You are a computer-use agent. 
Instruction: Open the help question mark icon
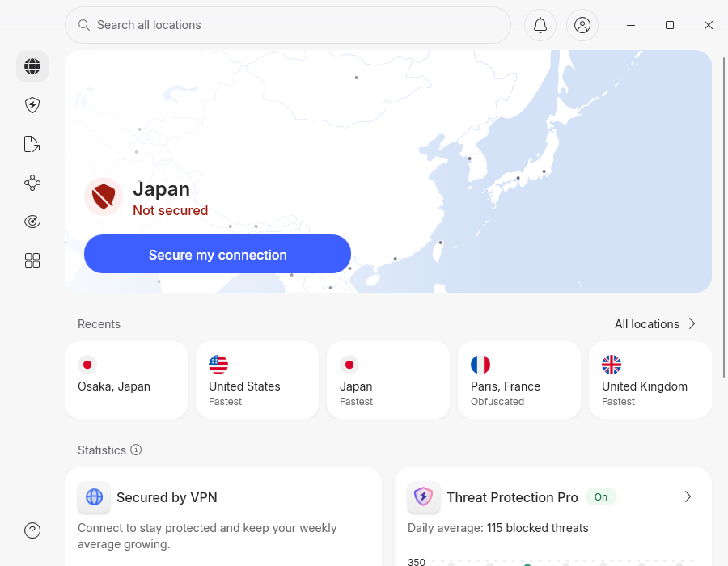point(32,530)
